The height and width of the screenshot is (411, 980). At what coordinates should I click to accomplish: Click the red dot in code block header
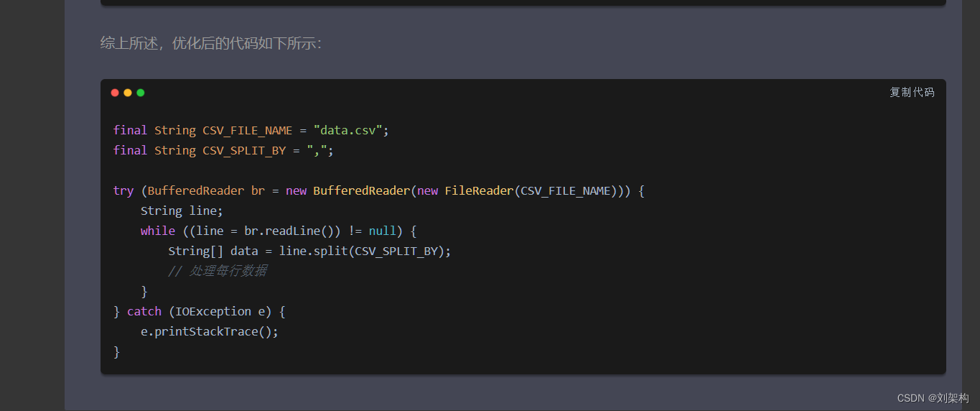[x=115, y=93]
